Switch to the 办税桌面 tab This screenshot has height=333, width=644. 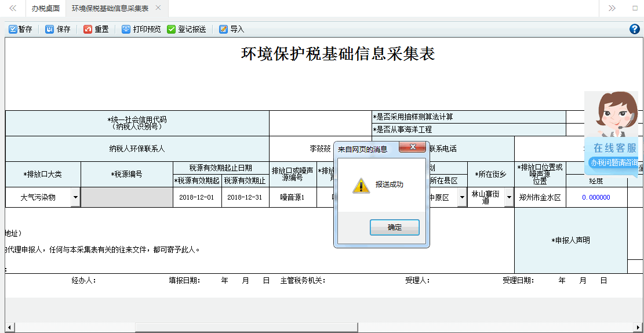46,8
